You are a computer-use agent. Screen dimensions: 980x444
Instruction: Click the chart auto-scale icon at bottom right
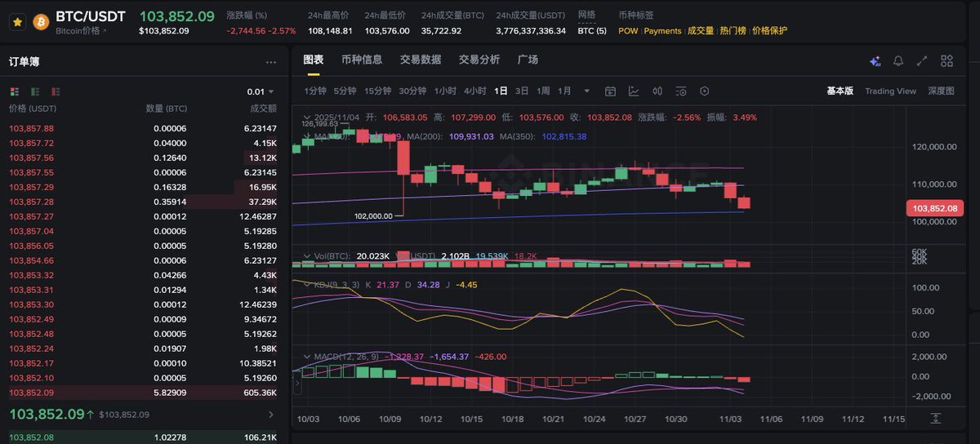[x=936, y=419]
